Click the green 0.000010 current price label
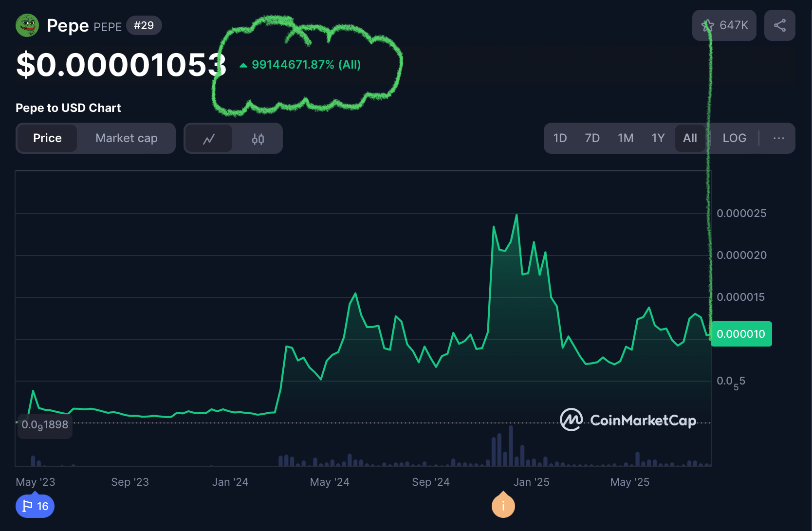Viewport: 812px width, 531px height. [x=741, y=334]
